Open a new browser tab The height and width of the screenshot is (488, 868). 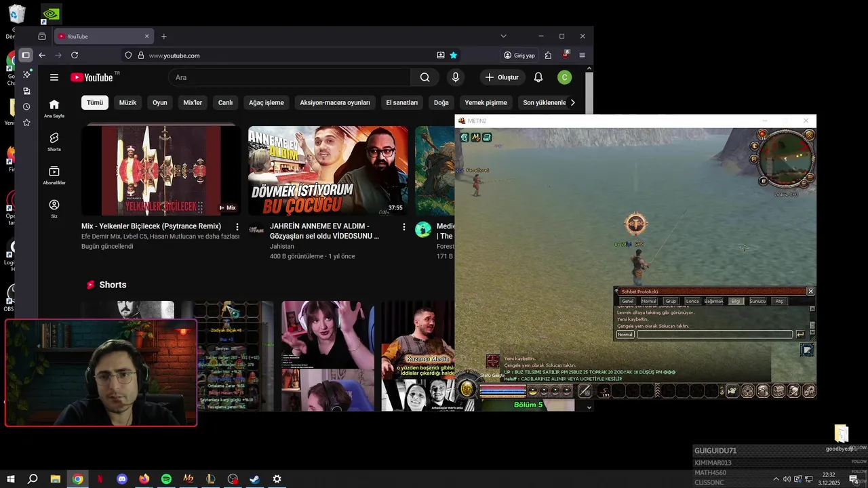tap(163, 36)
